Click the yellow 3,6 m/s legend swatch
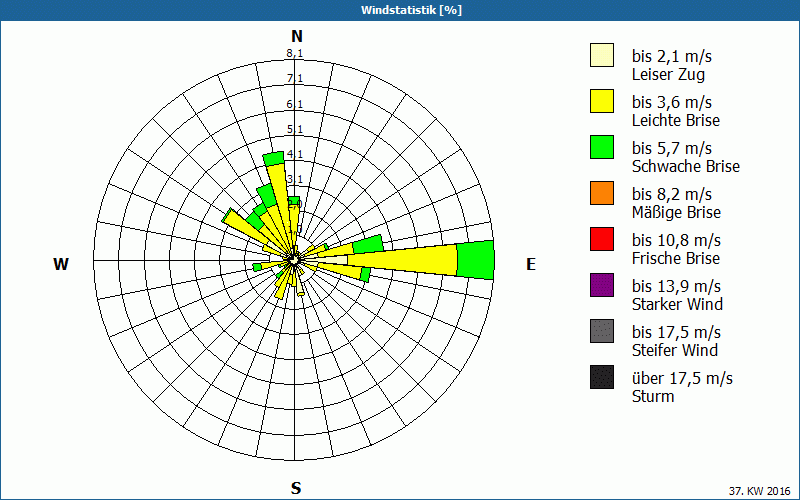 coord(602,101)
